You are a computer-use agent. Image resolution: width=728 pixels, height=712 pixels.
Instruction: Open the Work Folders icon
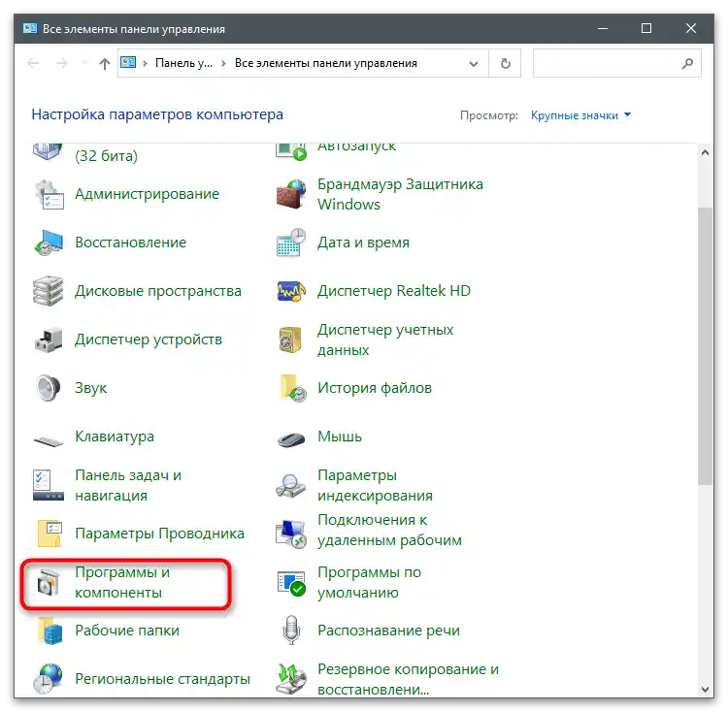50,631
